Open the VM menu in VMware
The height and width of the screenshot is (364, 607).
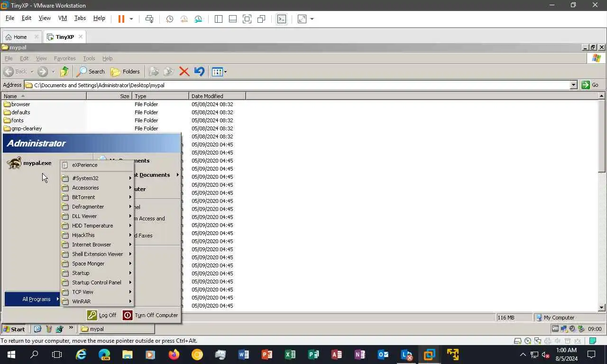63,18
